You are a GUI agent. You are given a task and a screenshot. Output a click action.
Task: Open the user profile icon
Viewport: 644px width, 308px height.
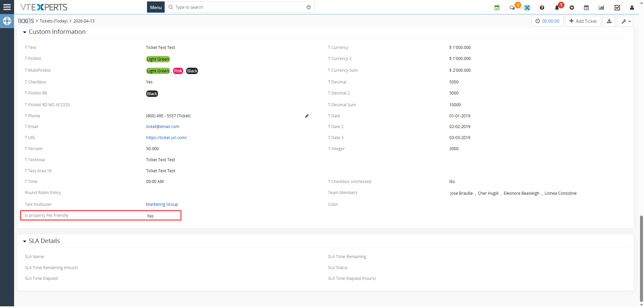coord(632,8)
